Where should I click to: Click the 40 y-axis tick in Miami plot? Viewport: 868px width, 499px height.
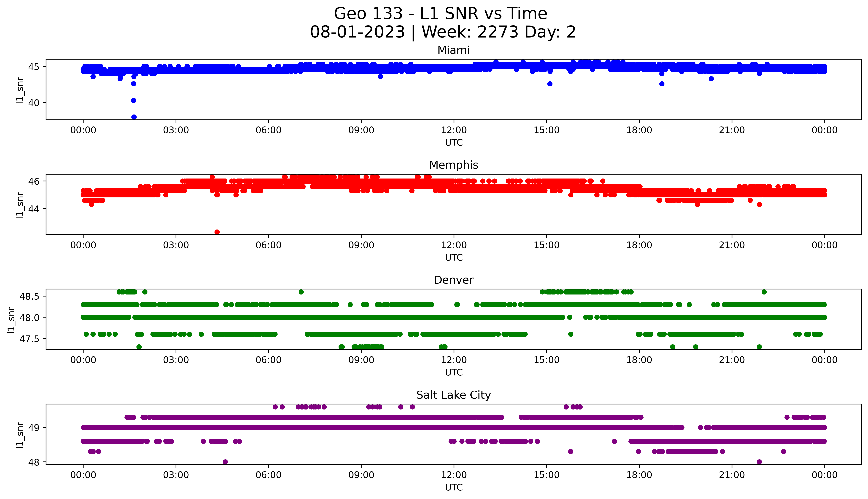[34, 103]
